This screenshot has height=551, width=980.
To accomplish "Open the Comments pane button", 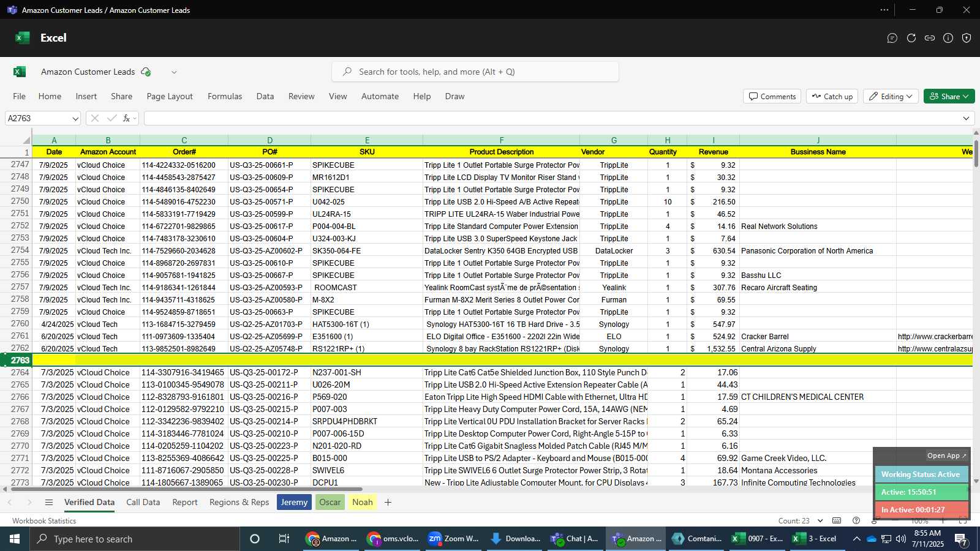I will point(772,96).
